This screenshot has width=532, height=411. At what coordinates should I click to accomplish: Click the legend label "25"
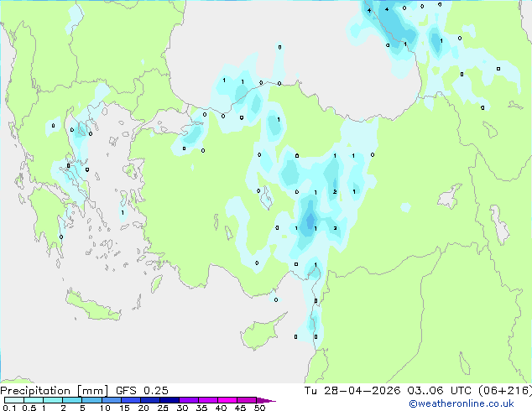pos(163,408)
